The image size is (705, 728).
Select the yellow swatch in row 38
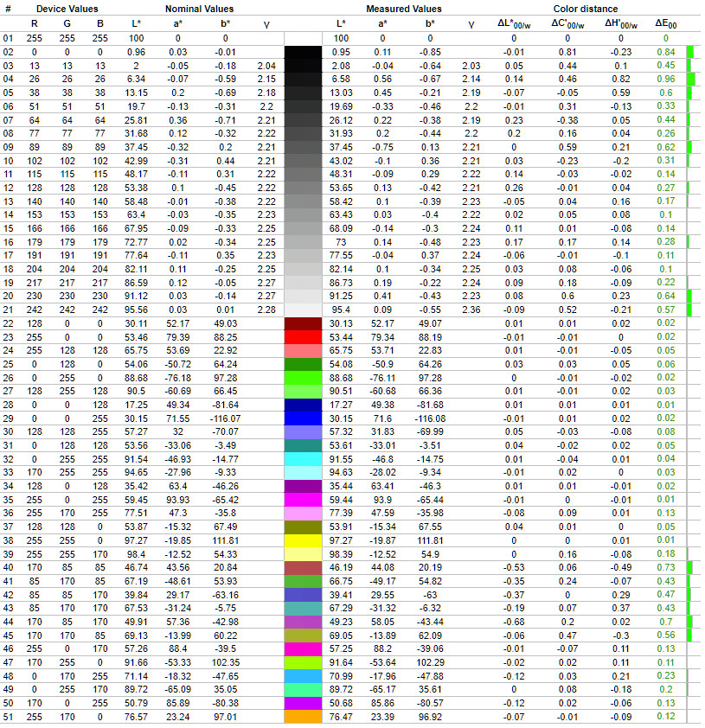point(303,540)
